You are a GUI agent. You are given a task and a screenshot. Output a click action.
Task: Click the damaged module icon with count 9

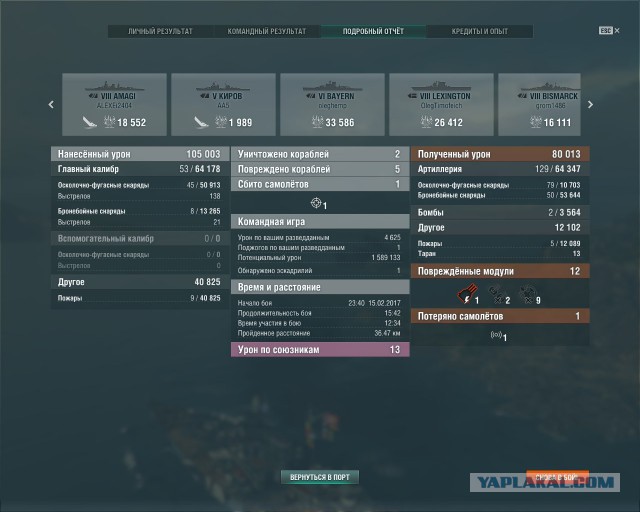coord(527,294)
